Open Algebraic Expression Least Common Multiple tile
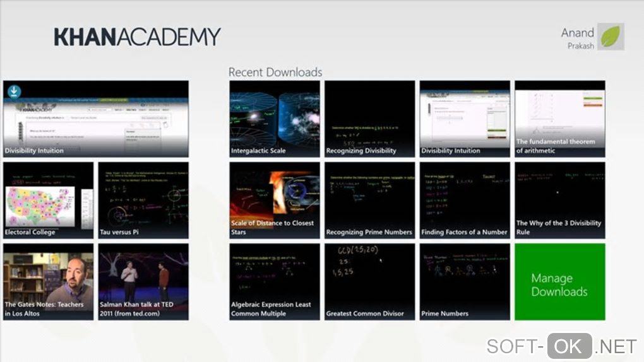The image size is (644, 362). coord(275,281)
